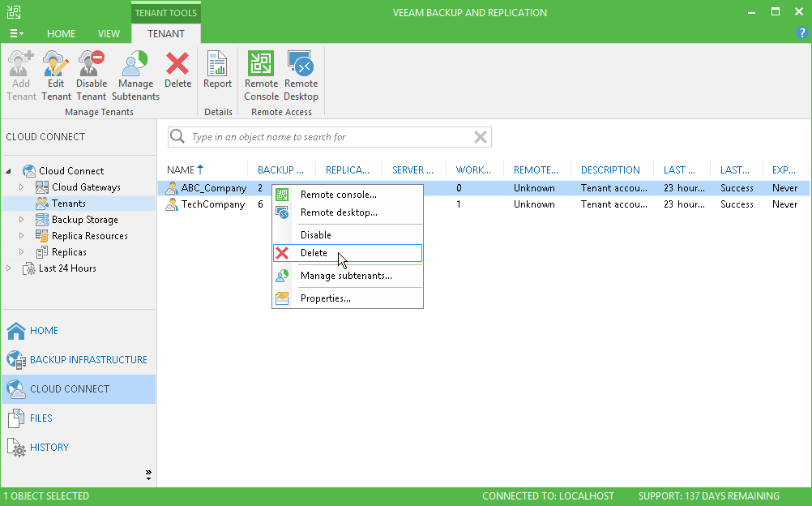Click the Veeam application icon in title bar
The width and height of the screenshot is (812, 506).
pyautogui.click(x=14, y=12)
